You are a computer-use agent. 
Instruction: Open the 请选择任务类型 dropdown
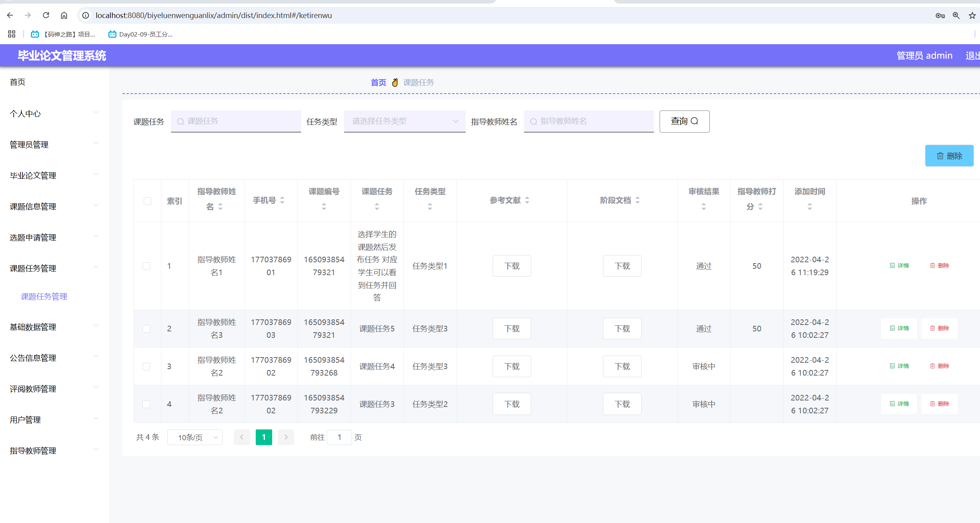tap(404, 121)
